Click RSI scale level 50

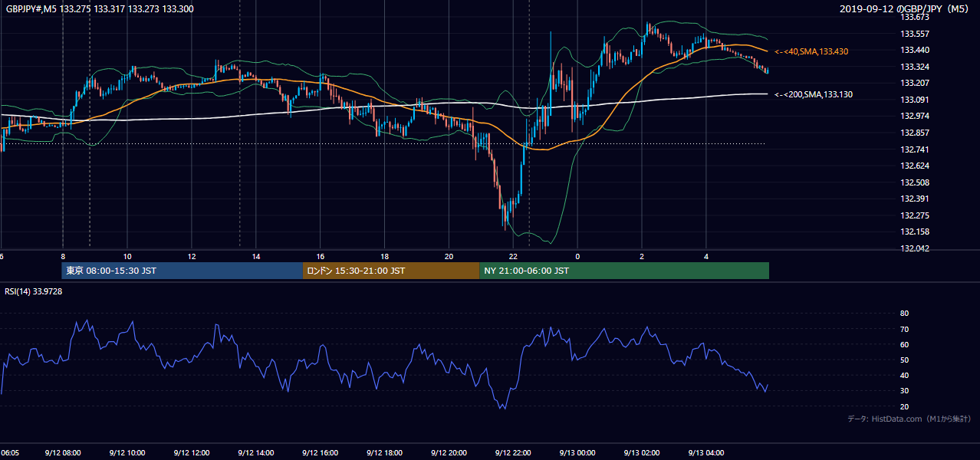[904, 360]
